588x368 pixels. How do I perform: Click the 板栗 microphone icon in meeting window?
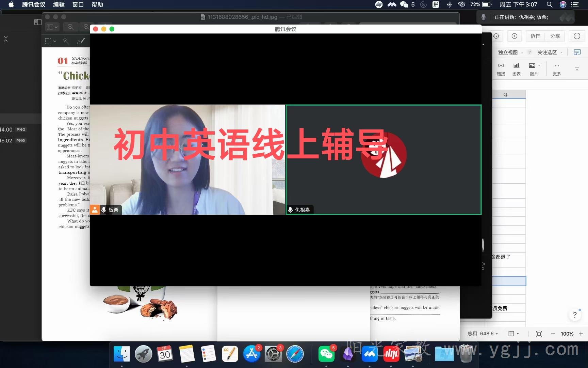click(x=104, y=210)
